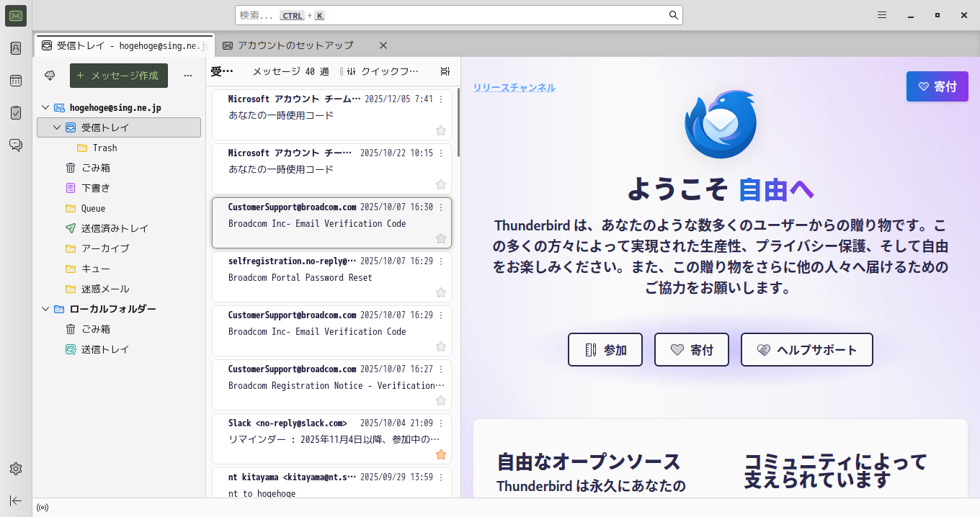Image resolution: width=980 pixels, height=517 pixels.
Task: Select account ごみ箱 folder
Action: tap(119, 168)
